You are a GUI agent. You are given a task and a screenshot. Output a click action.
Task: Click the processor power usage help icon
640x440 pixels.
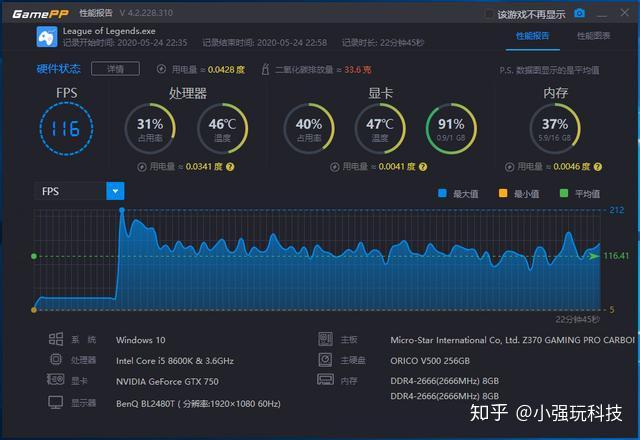[x=230, y=167]
